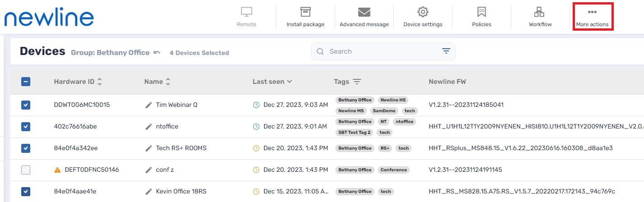Click the SamDemo tag
Screen dimensions: 644x202
[384, 111]
